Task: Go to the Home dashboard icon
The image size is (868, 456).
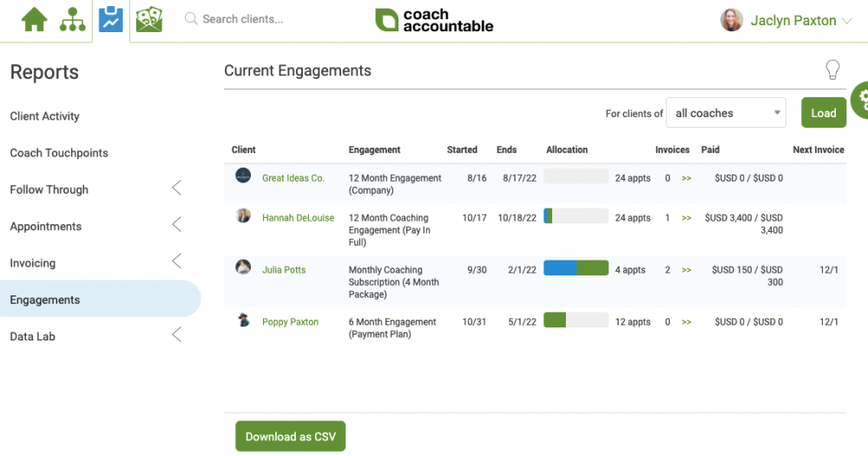Action: (x=35, y=20)
